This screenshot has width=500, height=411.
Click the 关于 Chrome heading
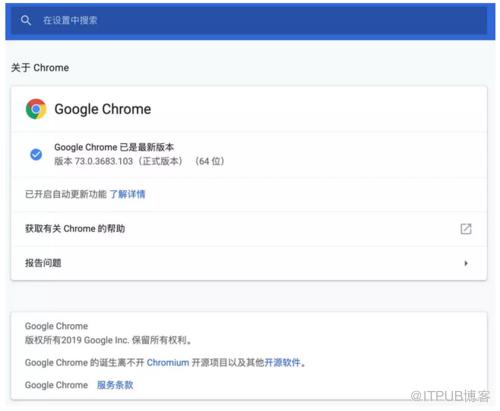click(x=40, y=68)
